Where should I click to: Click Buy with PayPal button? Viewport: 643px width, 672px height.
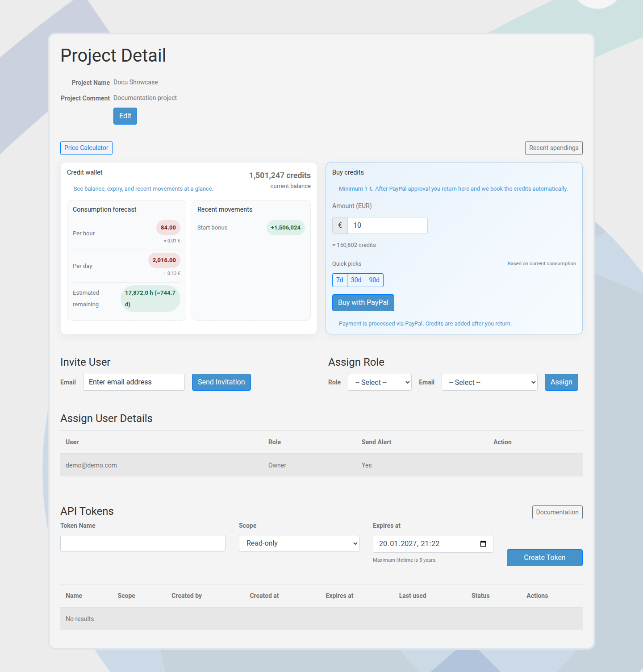click(x=363, y=303)
